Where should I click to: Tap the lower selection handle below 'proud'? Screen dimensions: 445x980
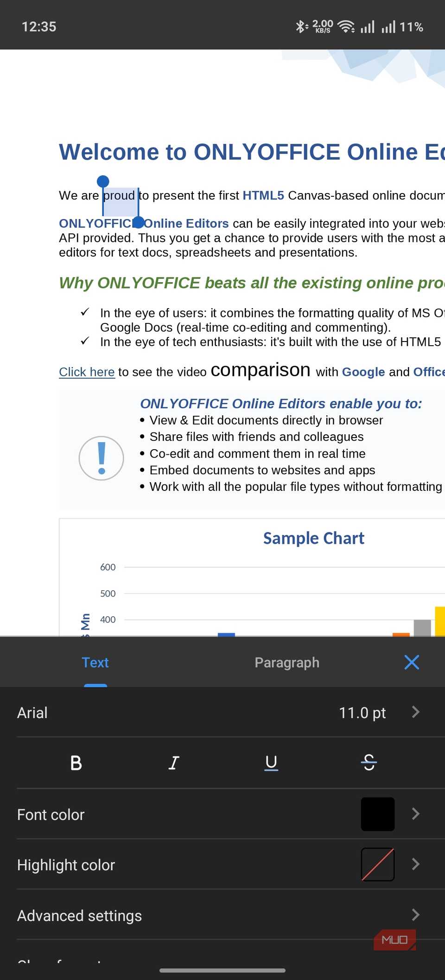pyautogui.click(x=138, y=222)
